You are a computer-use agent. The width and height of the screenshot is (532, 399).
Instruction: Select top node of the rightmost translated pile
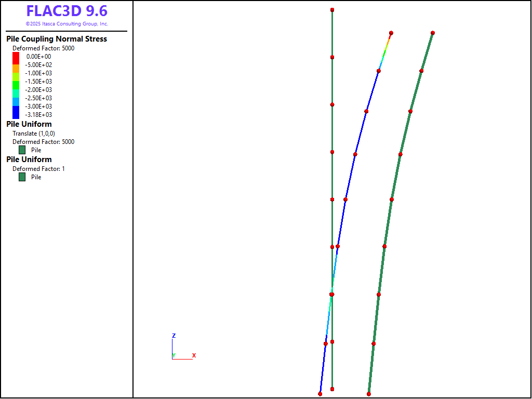point(432,33)
